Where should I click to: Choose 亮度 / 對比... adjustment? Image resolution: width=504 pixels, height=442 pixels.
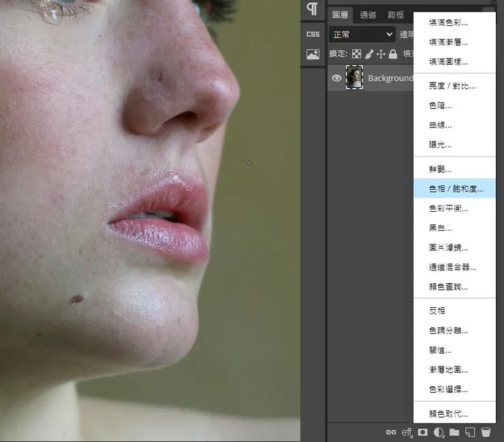[x=454, y=86]
